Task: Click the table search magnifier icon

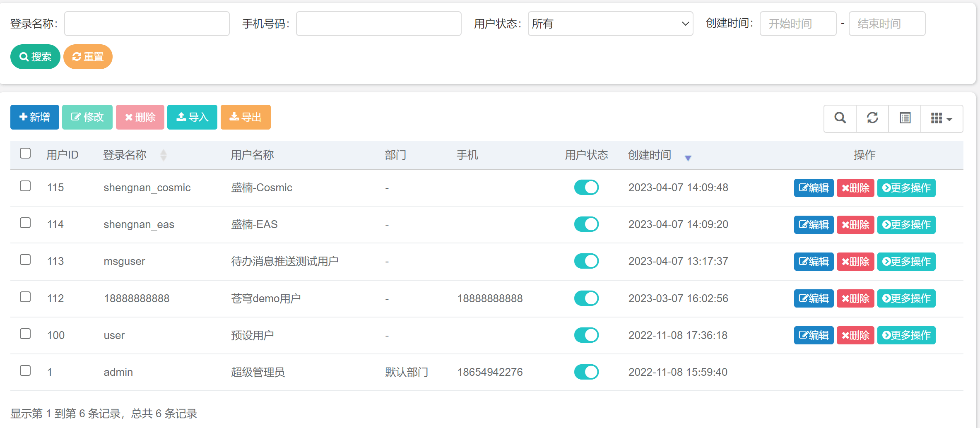Action: pyautogui.click(x=840, y=118)
